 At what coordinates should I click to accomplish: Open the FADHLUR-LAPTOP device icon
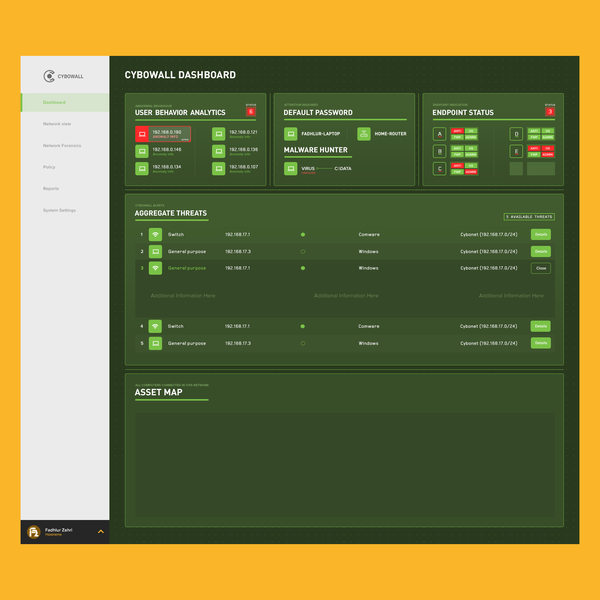[291, 134]
